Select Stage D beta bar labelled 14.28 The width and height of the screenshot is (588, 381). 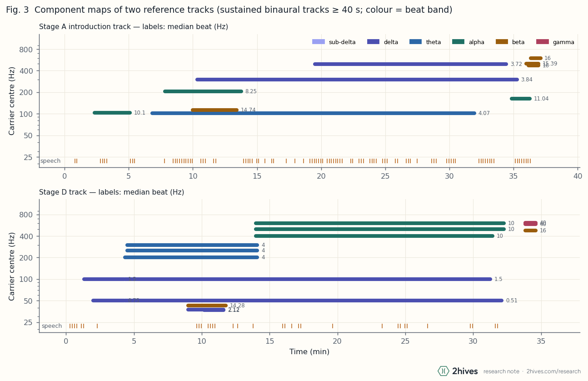pos(207,306)
